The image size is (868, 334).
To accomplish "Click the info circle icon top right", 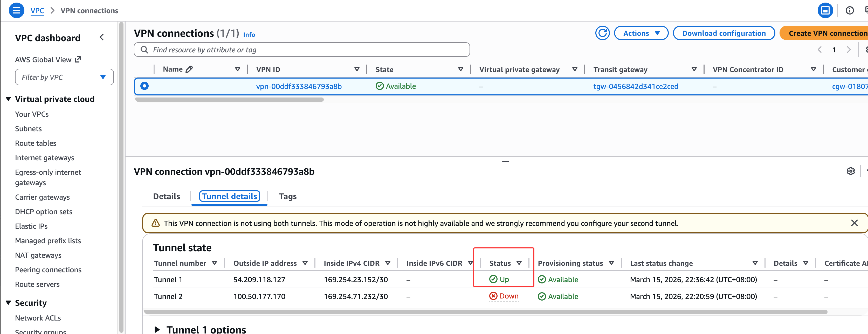I will [x=850, y=10].
